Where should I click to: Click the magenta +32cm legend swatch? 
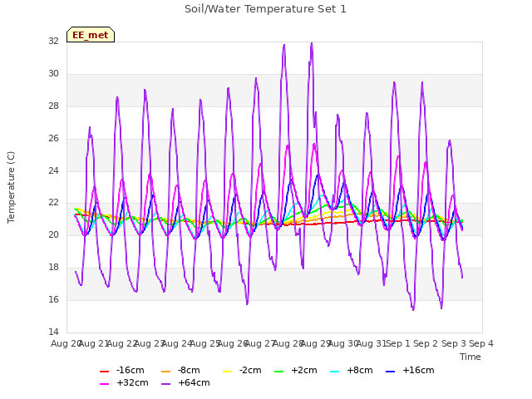pos(104,384)
